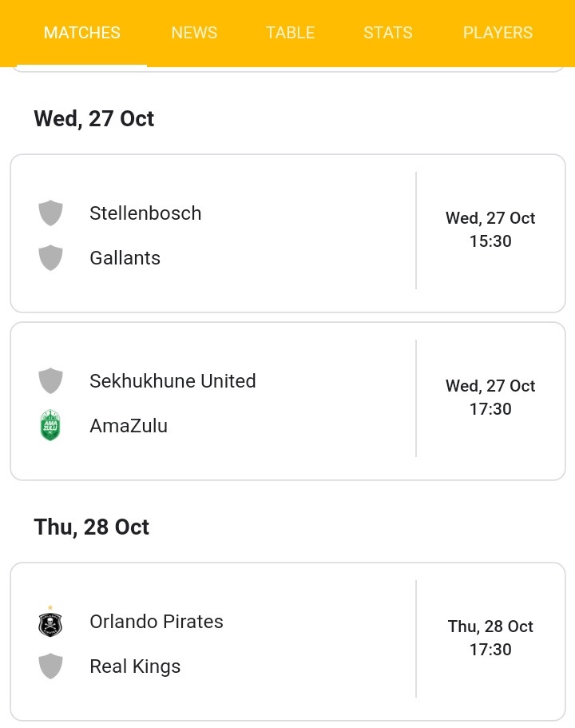Open match scheduled Wed 27 Oct 17:30
This screenshot has height=728, width=575.
287,401
